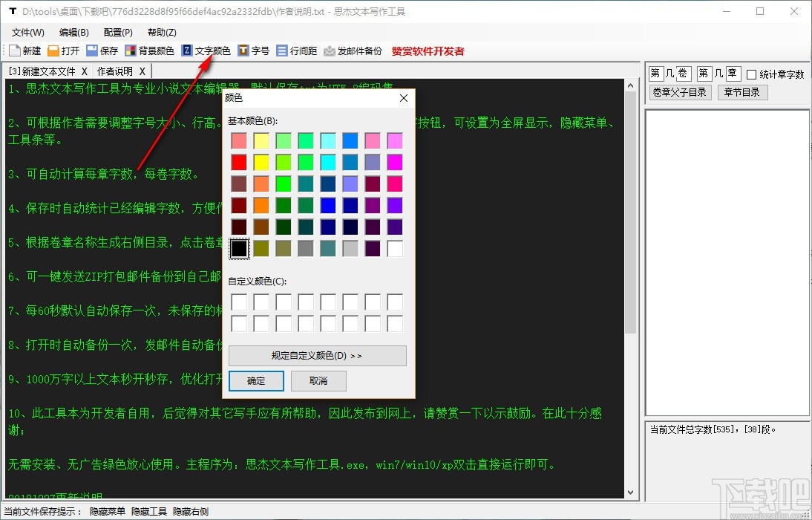812x520 pixels.
Task: Click the red 赞赏软件开发者 link
Action: point(428,51)
